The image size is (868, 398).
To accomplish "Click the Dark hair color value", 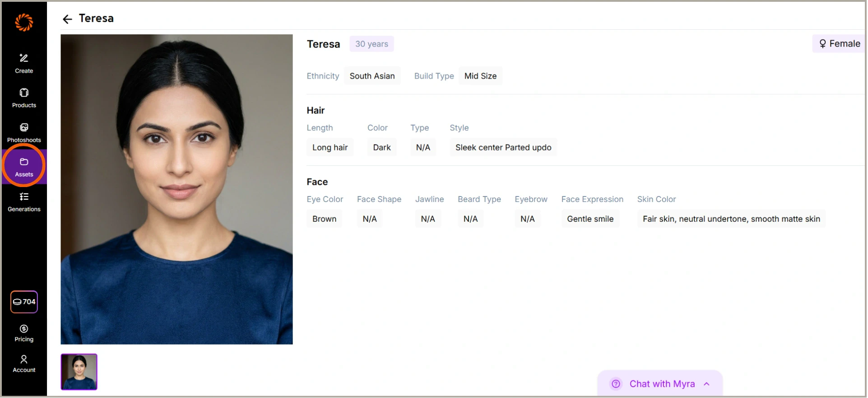I will 382,147.
